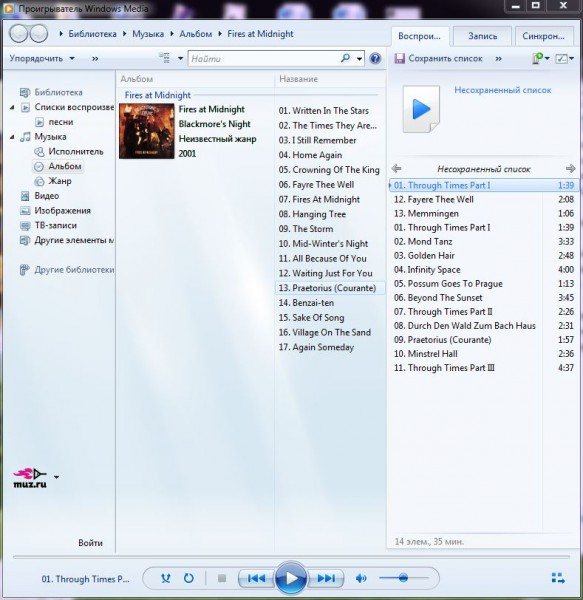Open view options dropdown arrow

coord(180,59)
